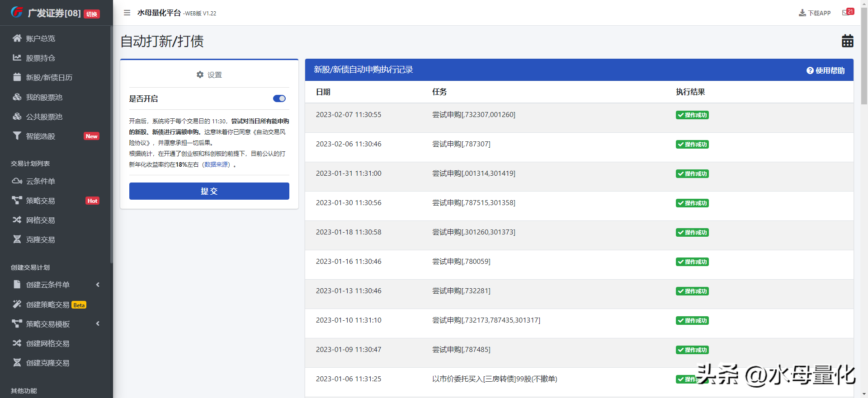Click the 新股/新债自动申购执行记录 panel title
Screen dimensions: 868x398
click(x=363, y=70)
